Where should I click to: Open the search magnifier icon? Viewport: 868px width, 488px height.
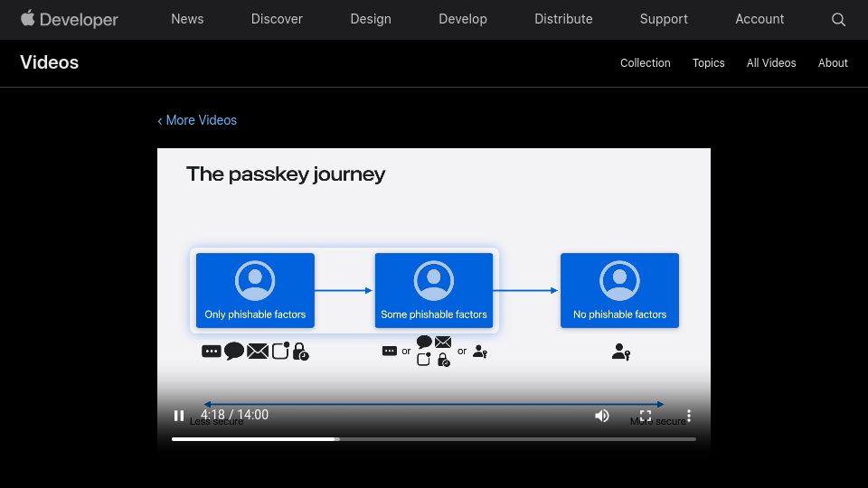(x=838, y=19)
